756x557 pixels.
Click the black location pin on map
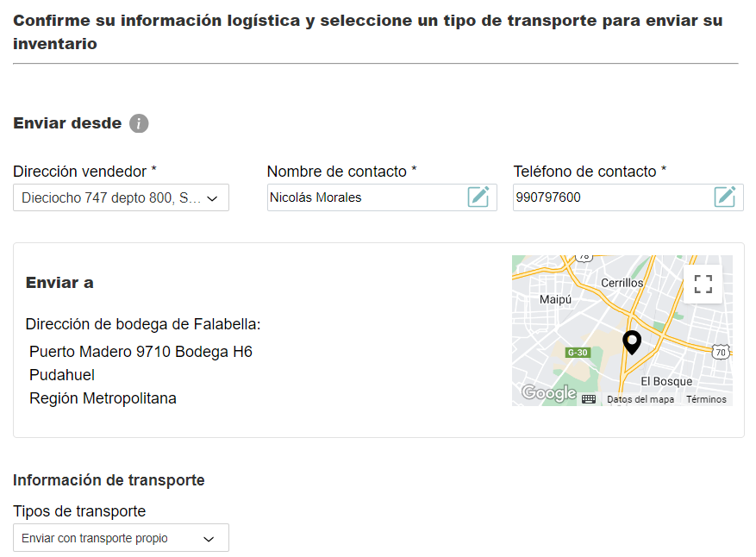click(x=632, y=342)
